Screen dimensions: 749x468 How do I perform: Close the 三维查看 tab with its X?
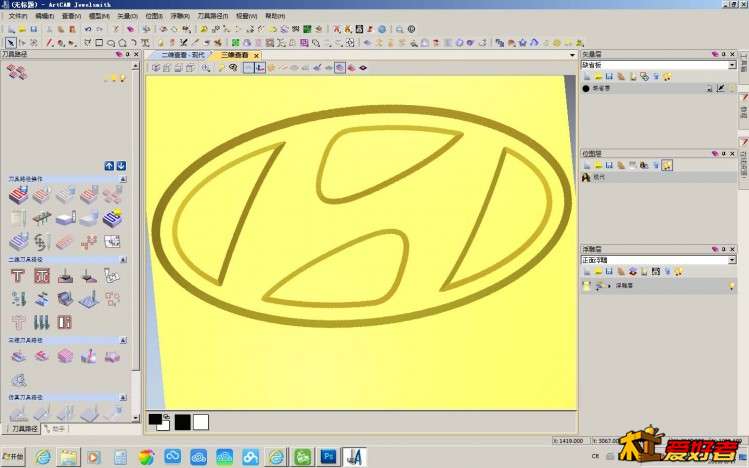[x=256, y=55]
